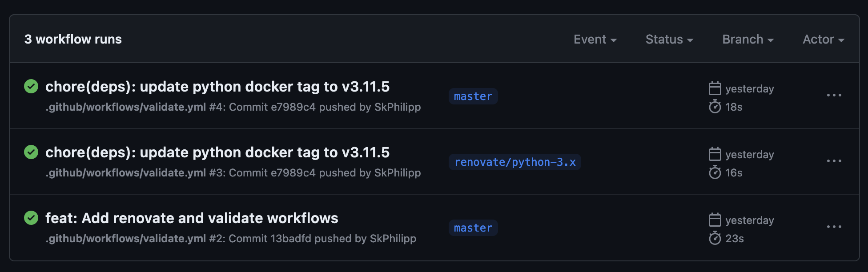Click the stopwatch icon next to 16s on run #3
Image resolution: width=868 pixels, height=272 pixels.
715,173
